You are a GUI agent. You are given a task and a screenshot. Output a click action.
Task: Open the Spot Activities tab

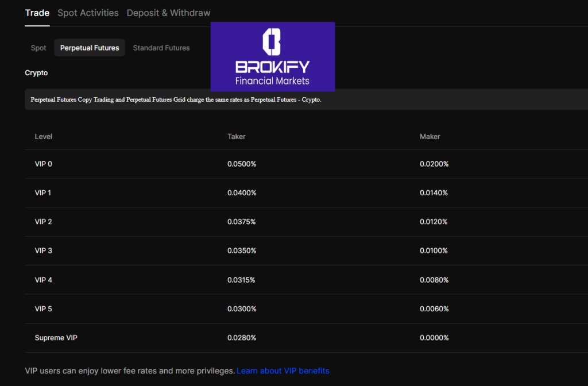tap(88, 13)
